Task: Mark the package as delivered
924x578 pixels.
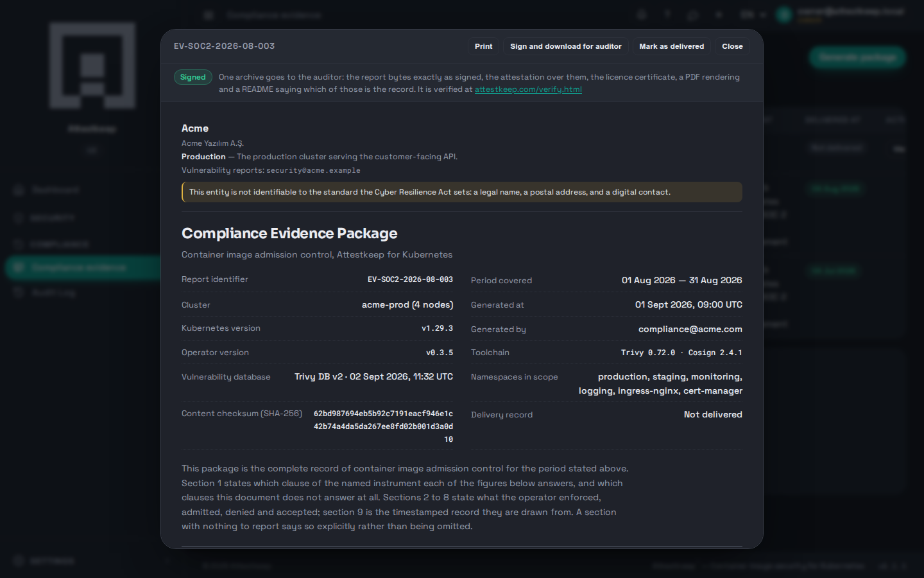Action: 671,46
